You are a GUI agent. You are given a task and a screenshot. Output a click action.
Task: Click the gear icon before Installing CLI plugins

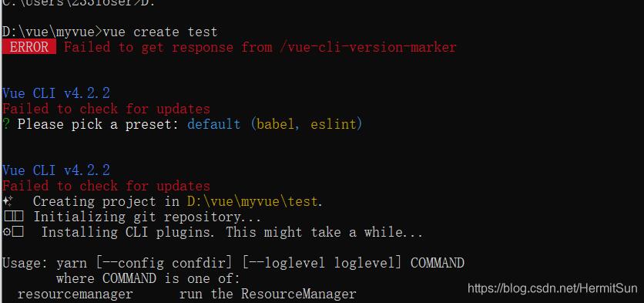tap(13, 232)
